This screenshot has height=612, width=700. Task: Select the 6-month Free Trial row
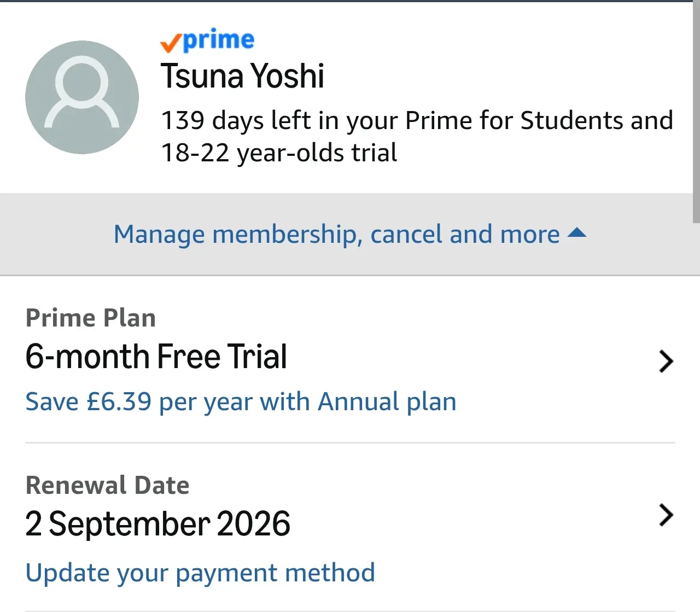(x=350, y=359)
